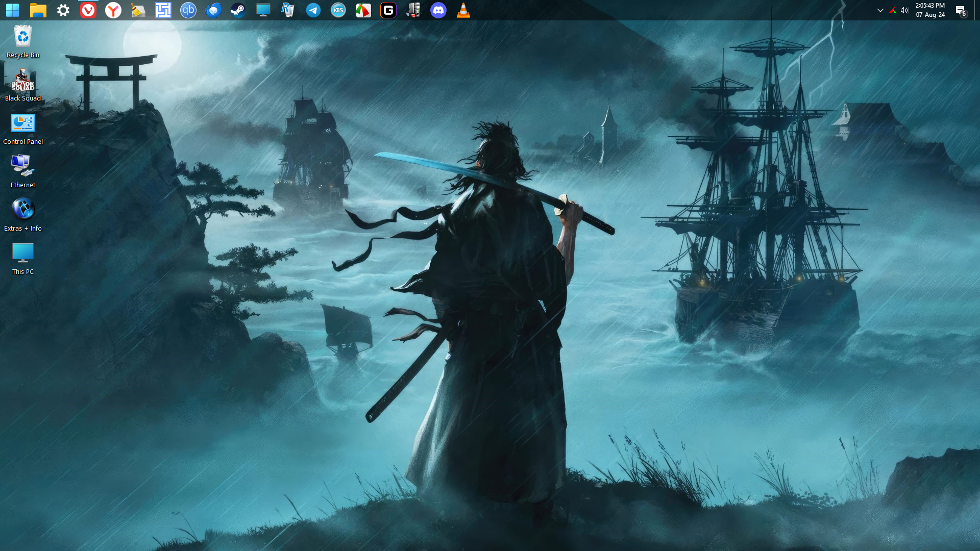Launch Discord from the taskbar
The height and width of the screenshot is (551, 980).
point(438,10)
